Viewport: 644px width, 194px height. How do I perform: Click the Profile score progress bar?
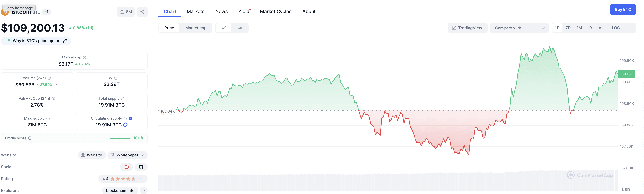coord(120,138)
